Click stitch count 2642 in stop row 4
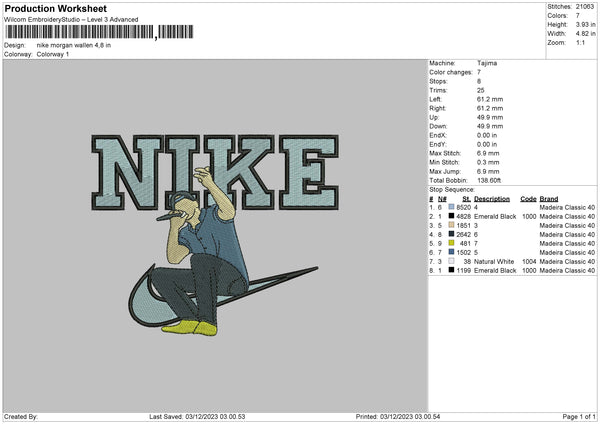The width and height of the screenshot is (600, 424). coord(463,235)
